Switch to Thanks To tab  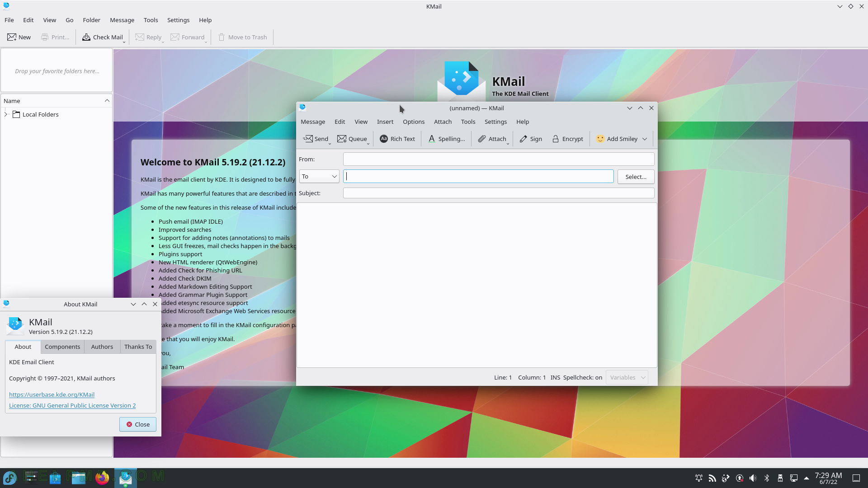click(x=138, y=347)
